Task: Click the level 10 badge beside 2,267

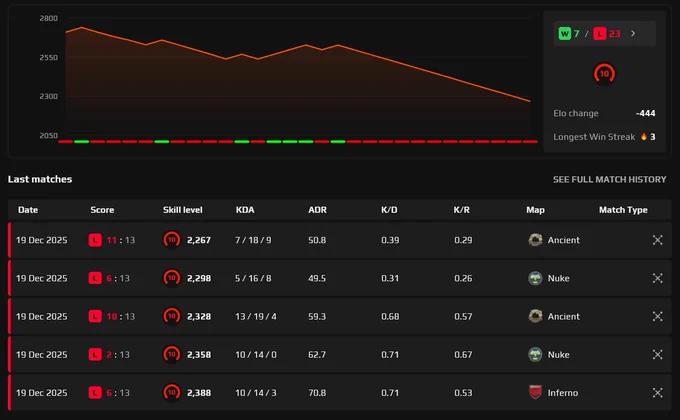Action: (x=172, y=240)
